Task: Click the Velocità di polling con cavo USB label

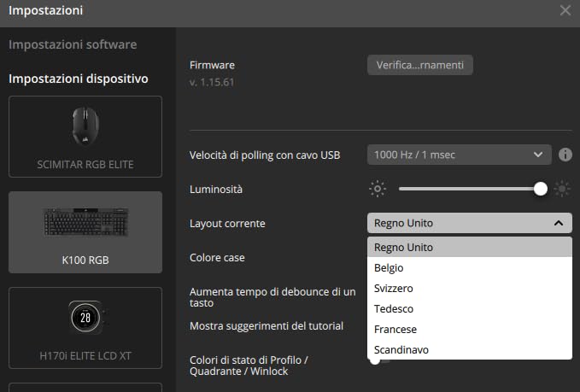Action: 265,155
